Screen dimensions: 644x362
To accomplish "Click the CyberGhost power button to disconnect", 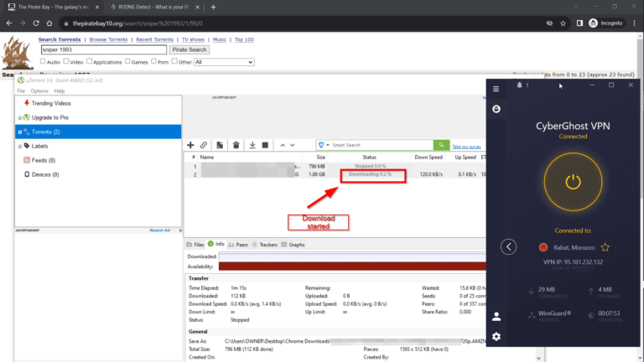I will point(573,181).
